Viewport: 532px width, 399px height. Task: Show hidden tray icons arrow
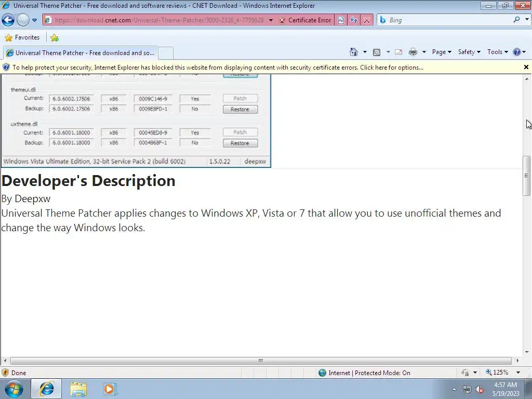click(454, 390)
